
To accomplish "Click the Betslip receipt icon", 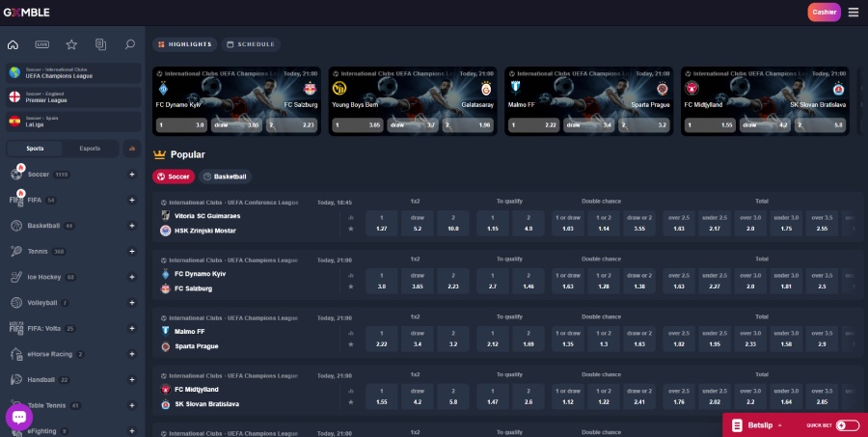I will tap(737, 425).
